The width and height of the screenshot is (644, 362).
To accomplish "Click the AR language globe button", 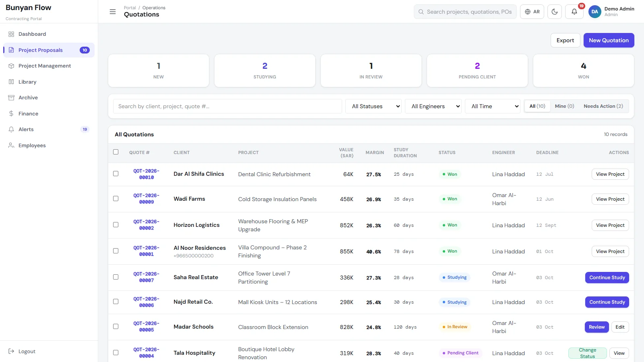I will [x=532, y=12].
